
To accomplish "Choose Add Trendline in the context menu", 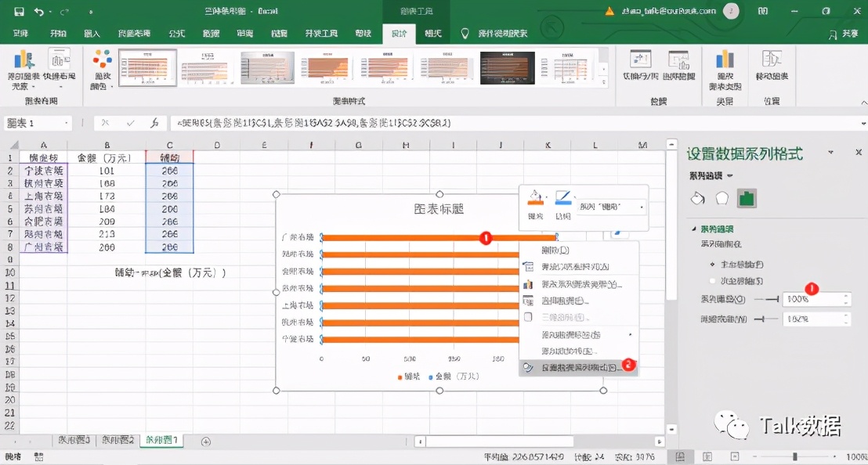I will click(578, 351).
